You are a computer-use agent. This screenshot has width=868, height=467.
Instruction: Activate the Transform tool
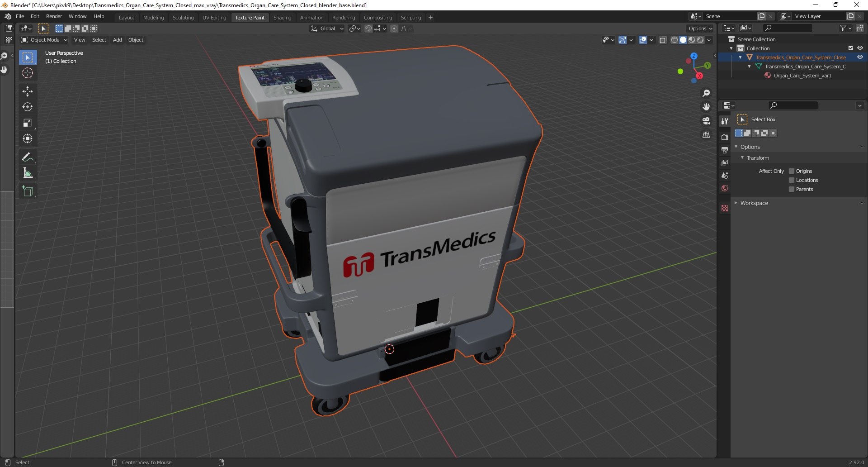point(28,139)
